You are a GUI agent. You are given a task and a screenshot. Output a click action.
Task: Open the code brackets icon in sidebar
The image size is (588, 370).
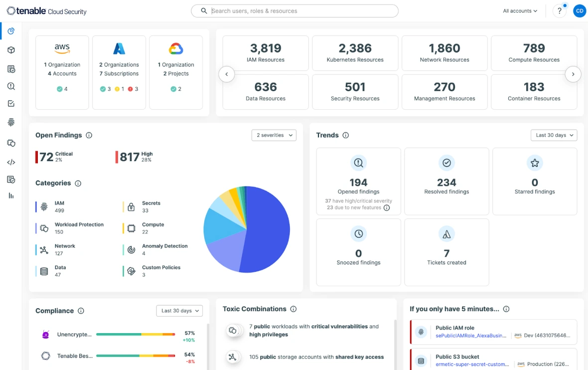tap(11, 162)
